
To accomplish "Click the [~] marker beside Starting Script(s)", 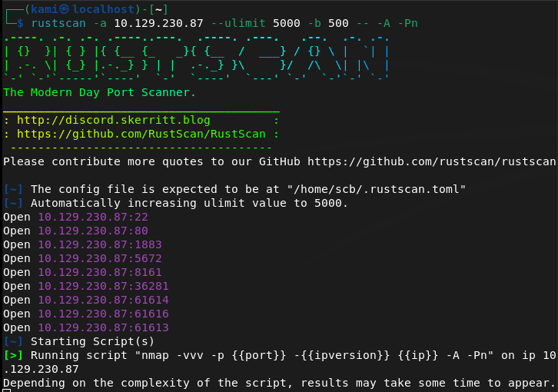I will [x=13, y=341].
